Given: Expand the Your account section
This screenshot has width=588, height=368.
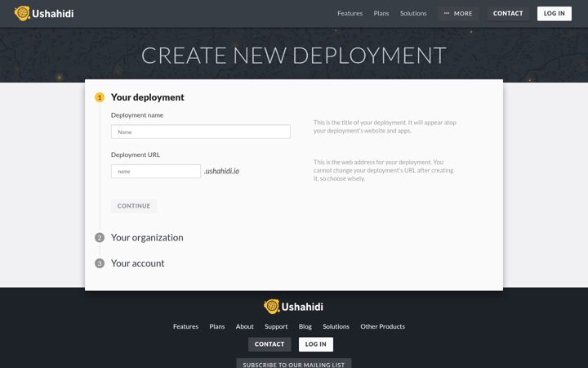Looking at the screenshot, I should click(x=138, y=263).
